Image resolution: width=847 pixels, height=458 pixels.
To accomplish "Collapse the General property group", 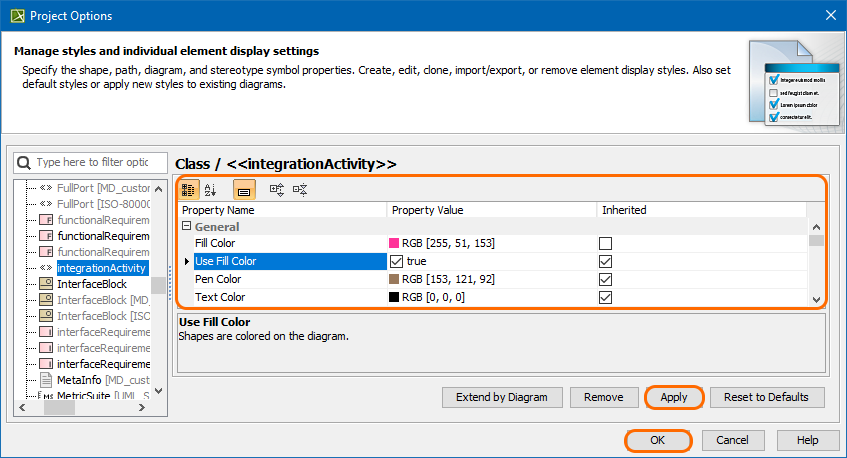I will point(186,227).
